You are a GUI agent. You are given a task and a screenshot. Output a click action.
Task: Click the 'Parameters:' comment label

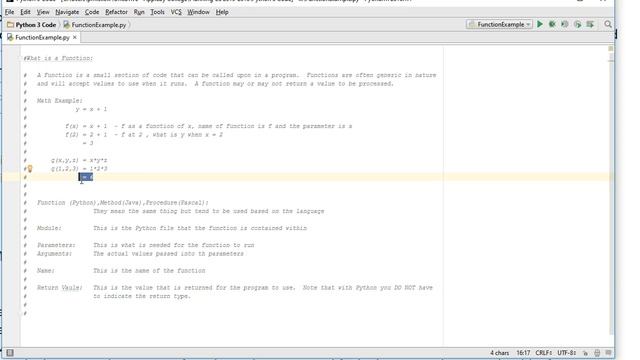56,245
